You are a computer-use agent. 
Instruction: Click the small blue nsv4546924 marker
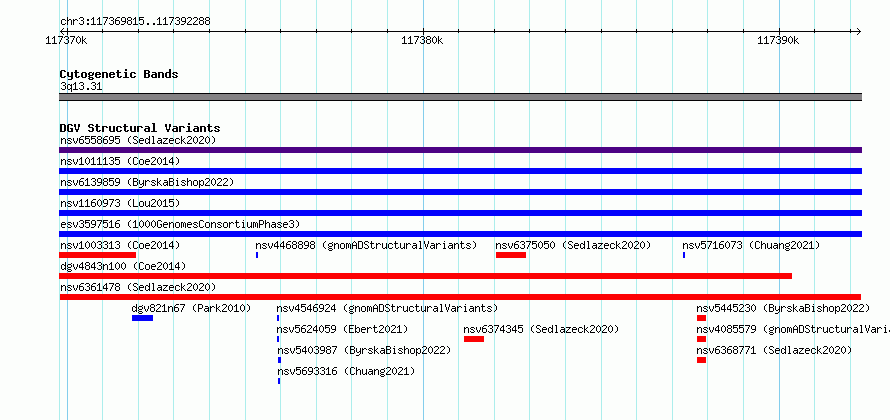(278, 318)
